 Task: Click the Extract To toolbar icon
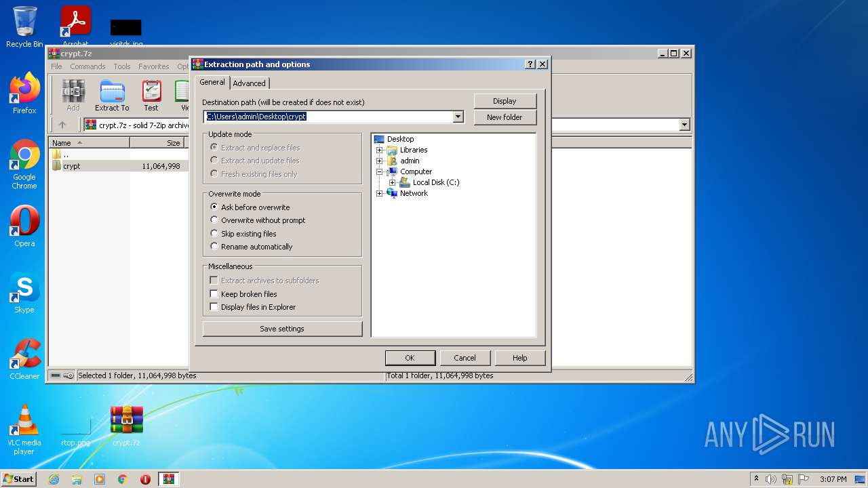click(x=112, y=96)
